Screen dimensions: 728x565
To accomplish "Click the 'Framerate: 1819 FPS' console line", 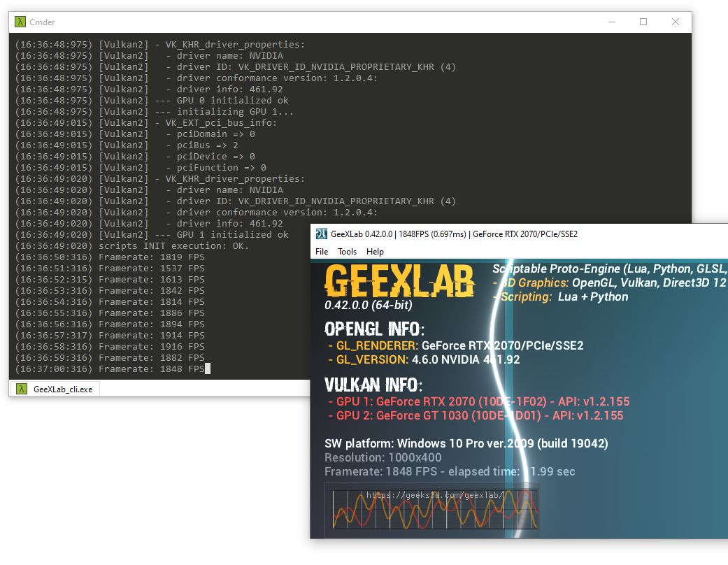I will point(110,257).
